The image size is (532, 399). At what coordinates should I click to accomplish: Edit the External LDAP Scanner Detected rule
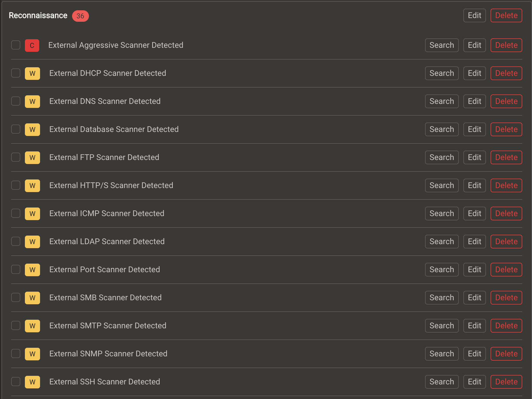475,242
